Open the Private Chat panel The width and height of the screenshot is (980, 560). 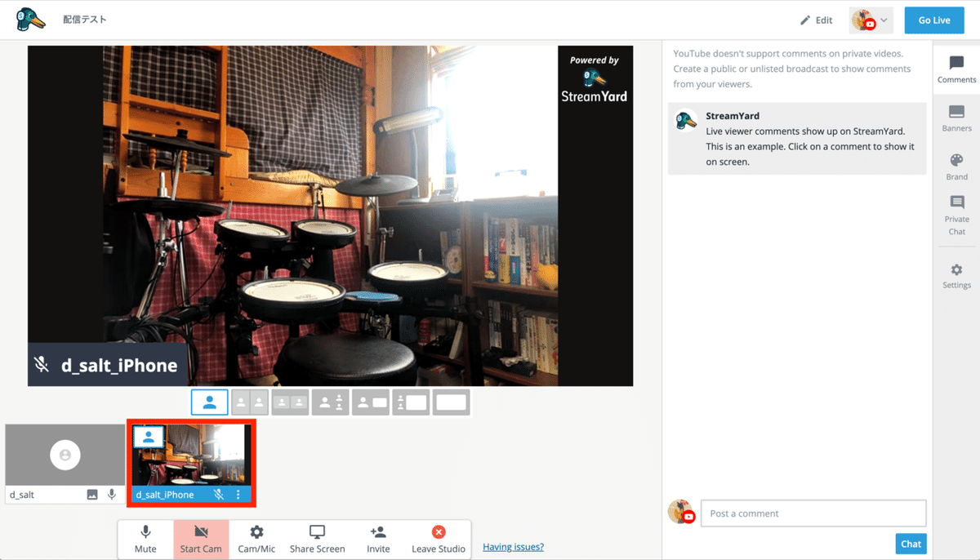pos(956,215)
